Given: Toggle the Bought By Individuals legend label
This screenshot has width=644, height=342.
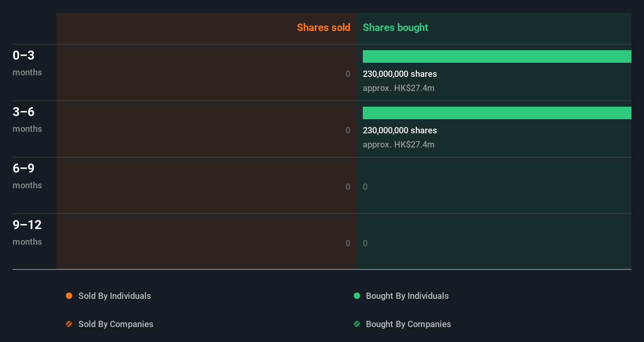Looking at the screenshot, I should coord(407,296).
